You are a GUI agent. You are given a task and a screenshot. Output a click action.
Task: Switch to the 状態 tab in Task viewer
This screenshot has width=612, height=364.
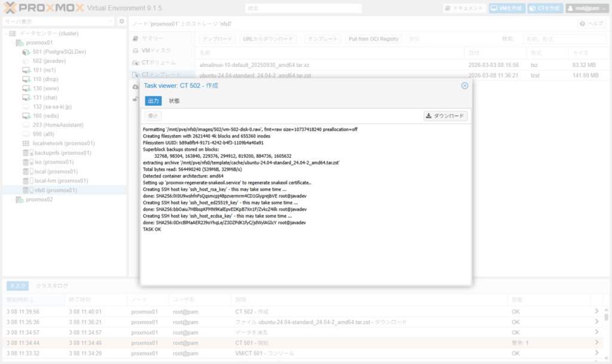[174, 101]
